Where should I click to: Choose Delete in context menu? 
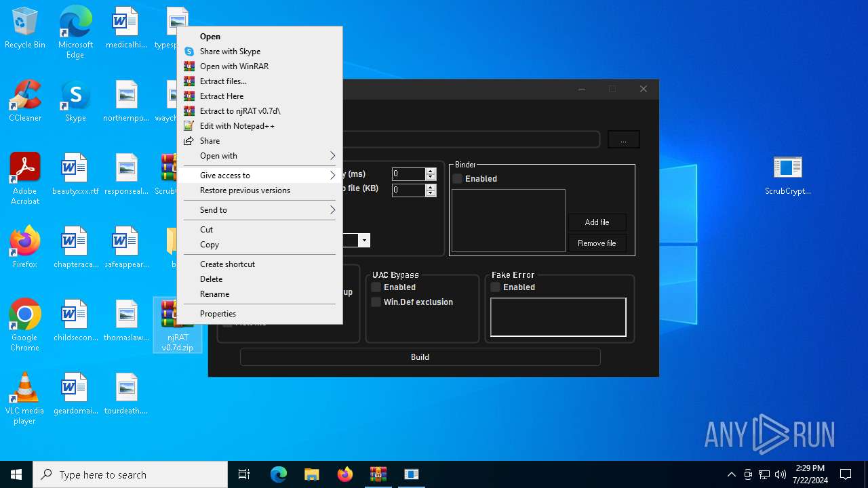pyautogui.click(x=260, y=279)
